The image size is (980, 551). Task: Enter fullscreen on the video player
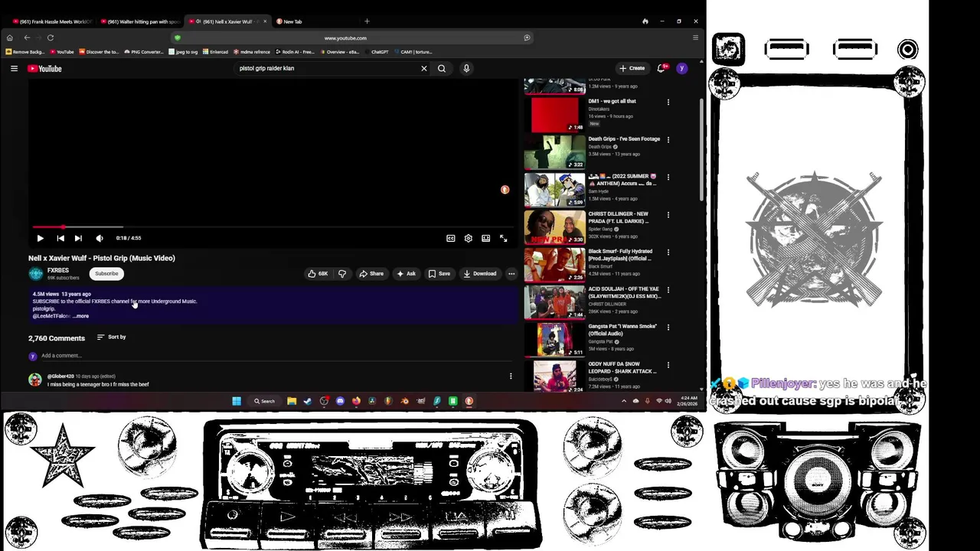point(503,238)
